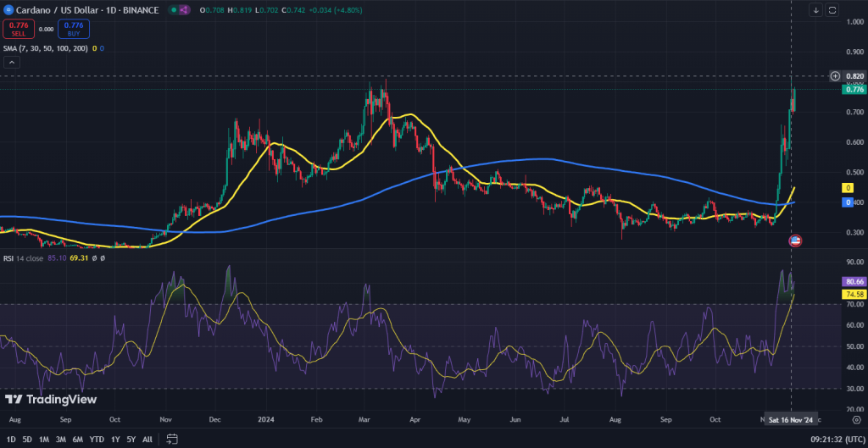Select the SMA (7, 30, 50, 100, 200) indicator legend
The image size is (868, 448).
tap(46, 48)
